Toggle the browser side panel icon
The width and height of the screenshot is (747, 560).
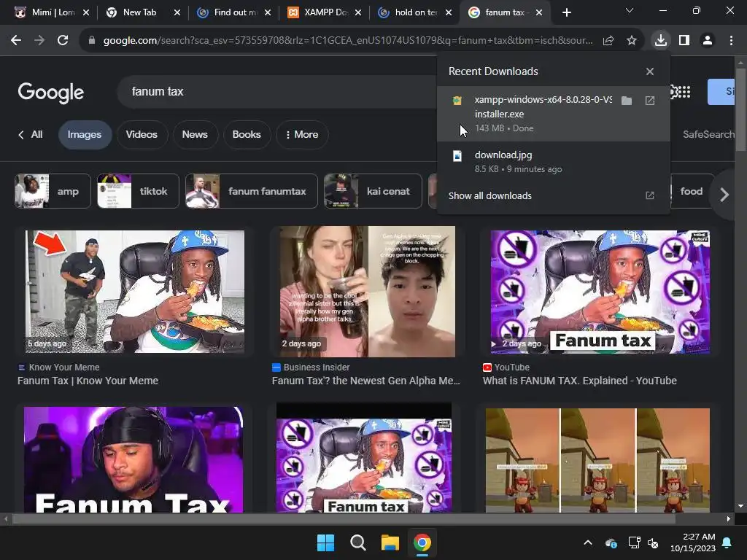pos(684,41)
